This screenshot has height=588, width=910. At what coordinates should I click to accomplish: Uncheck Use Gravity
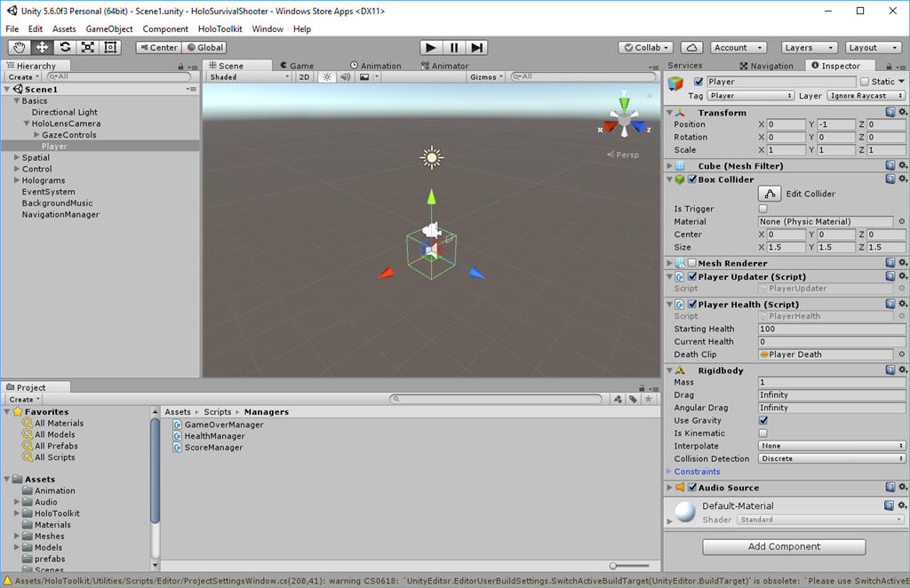763,420
